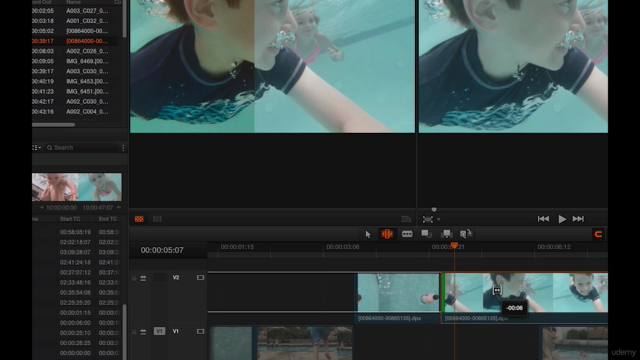This screenshot has width=640, height=360.
Task: Click into the Search field
Action: (82, 148)
